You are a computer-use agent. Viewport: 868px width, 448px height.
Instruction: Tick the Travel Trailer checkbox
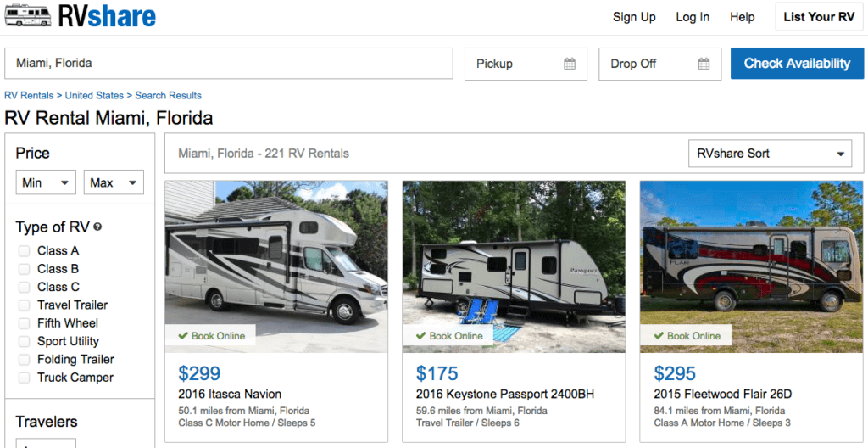(24, 305)
